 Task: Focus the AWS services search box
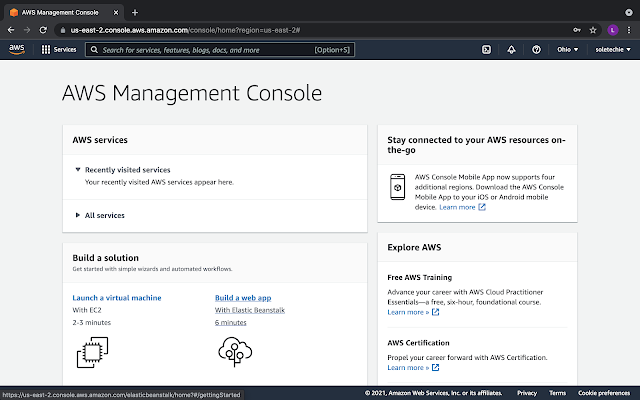pos(220,50)
